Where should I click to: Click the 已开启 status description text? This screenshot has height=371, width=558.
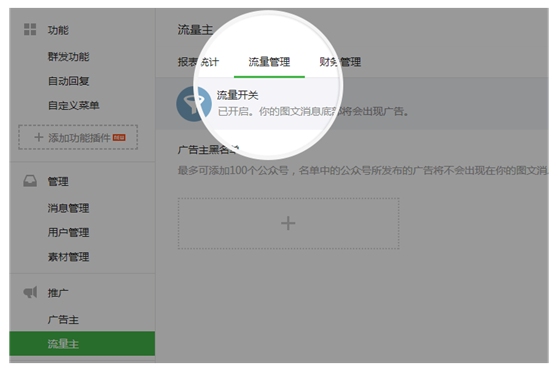tap(313, 112)
